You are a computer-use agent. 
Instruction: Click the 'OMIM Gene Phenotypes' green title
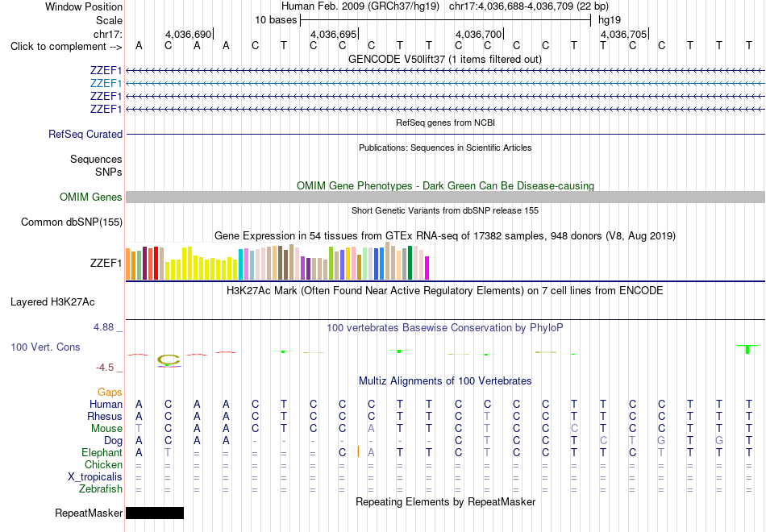tap(446, 186)
